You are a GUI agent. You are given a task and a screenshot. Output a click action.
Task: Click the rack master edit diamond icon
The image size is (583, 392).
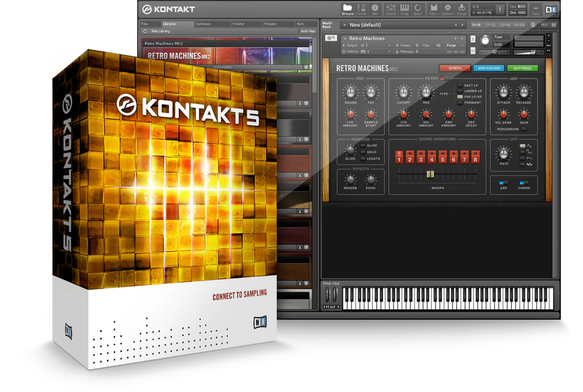[533, 25]
